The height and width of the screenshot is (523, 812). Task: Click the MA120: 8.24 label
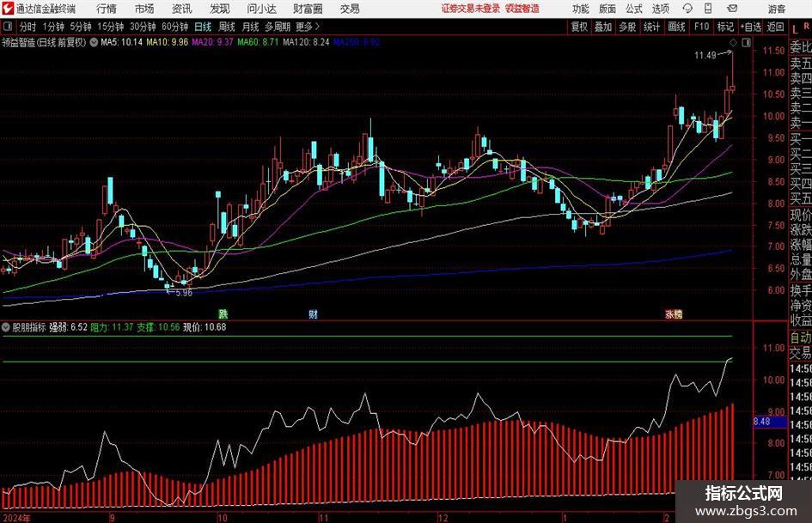pos(306,42)
